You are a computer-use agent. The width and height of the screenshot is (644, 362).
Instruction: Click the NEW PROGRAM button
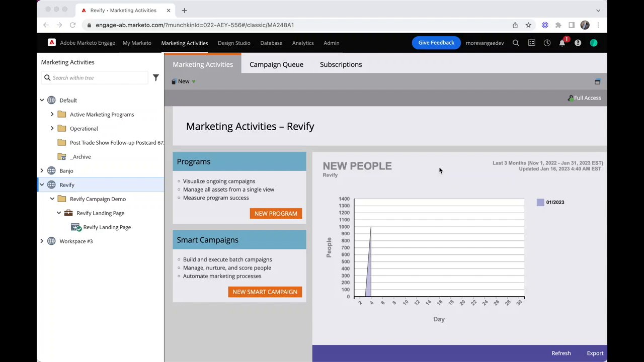276,214
